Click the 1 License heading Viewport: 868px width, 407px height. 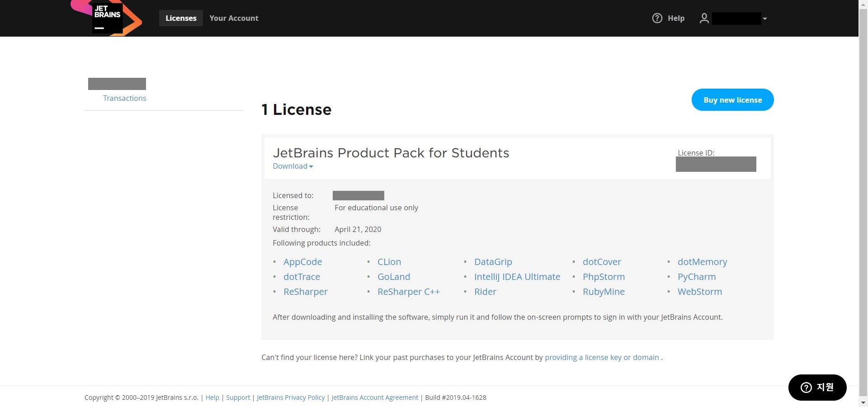[x=297, y=109]
